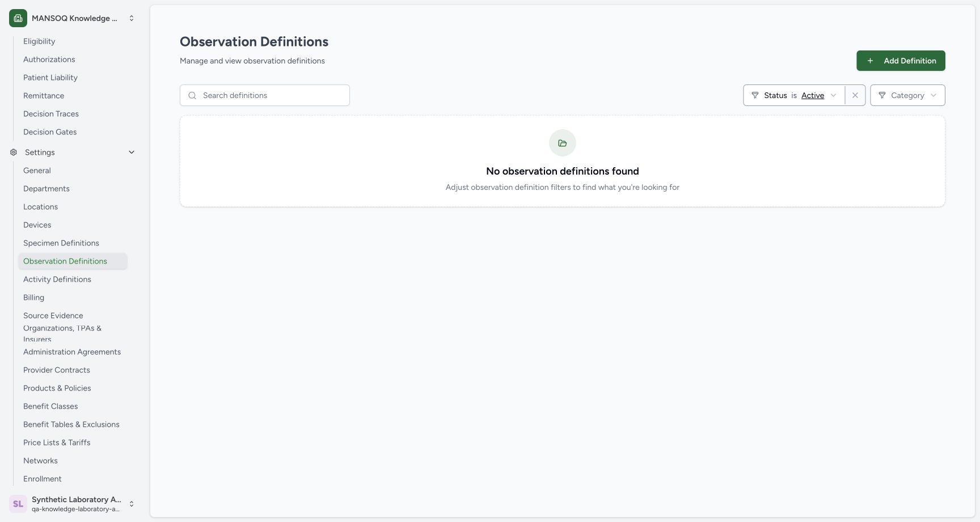
Task: Click the Add Definition button
Action: 901,61
